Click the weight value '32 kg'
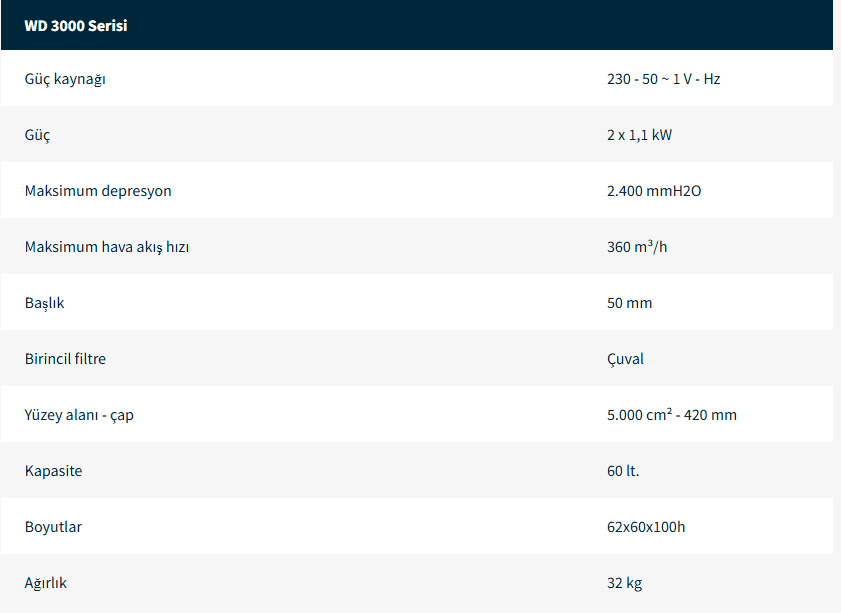 (625, 583)
